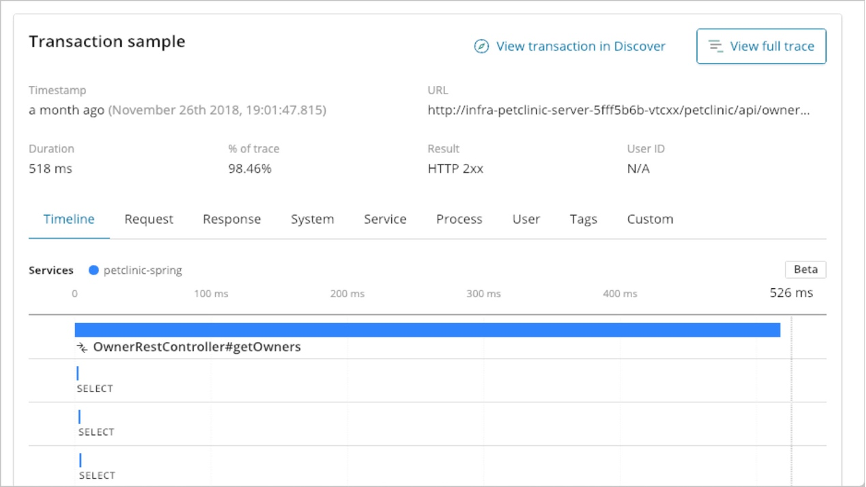The width and height of the screenshot is (866, 487).
Task: Open the Request tab
Action: 149,219
